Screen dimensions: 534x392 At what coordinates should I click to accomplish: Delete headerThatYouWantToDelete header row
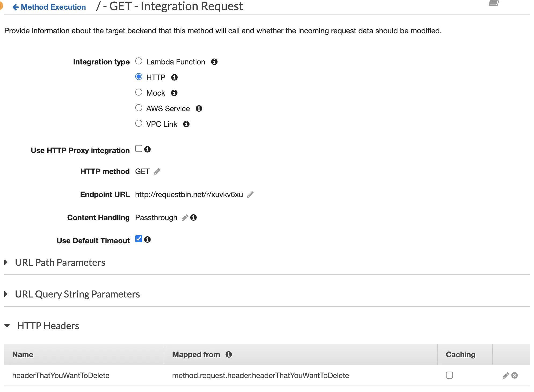coord(514,375)
